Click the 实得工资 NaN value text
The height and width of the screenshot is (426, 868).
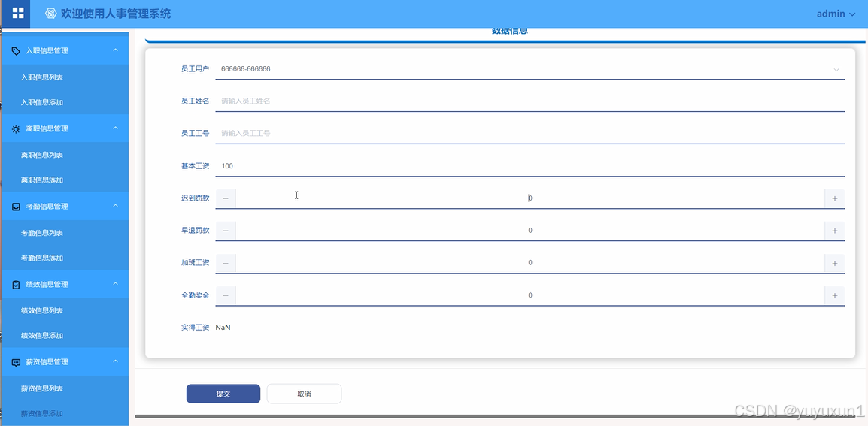pos(223,328)
